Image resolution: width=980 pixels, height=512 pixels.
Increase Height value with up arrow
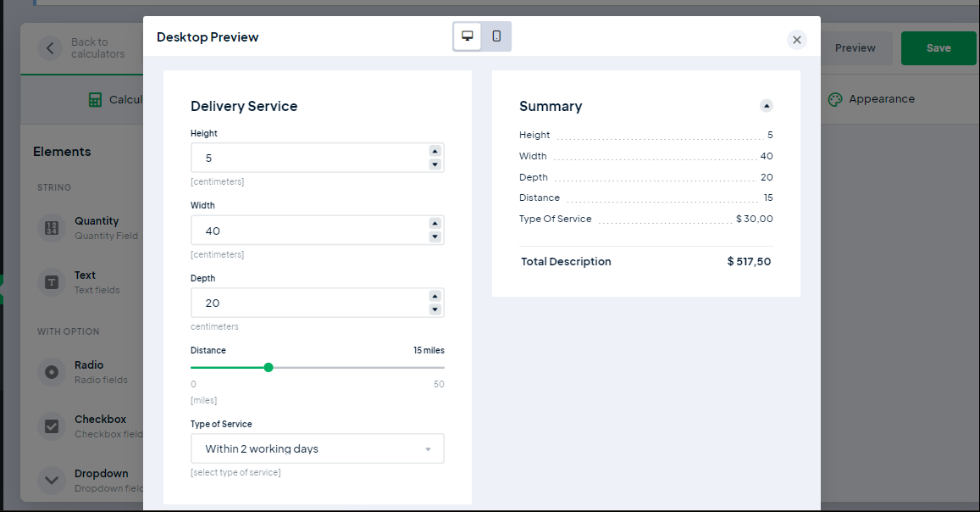[435, 151]
